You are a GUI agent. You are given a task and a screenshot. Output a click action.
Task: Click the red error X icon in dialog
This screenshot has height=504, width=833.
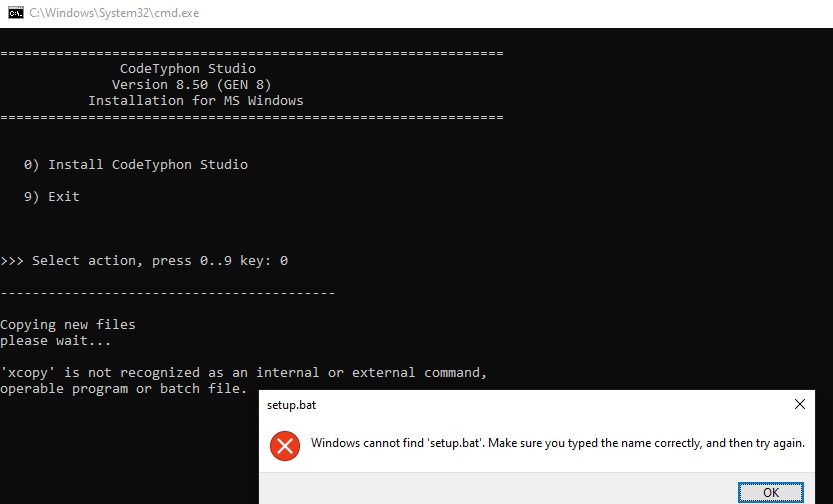(285, 446)
